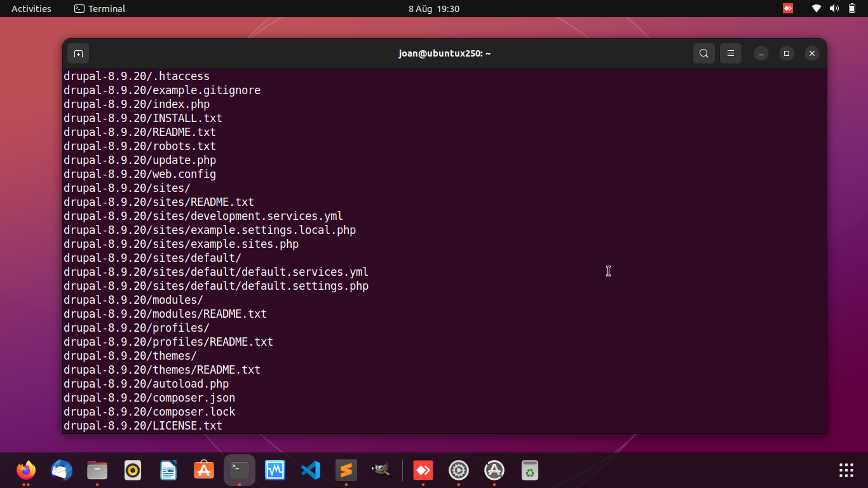Click the sites/README.txt line

click(x=159, y=202)
